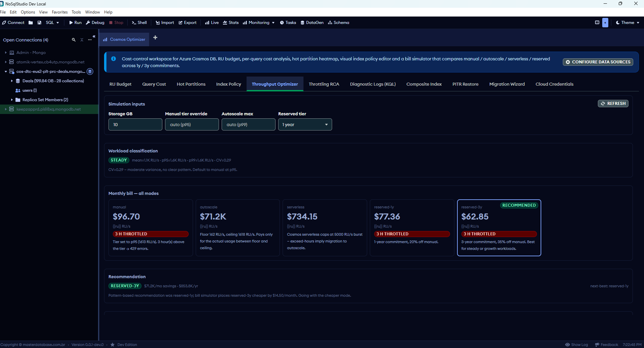Click the blue plus button near Theme

605,23
